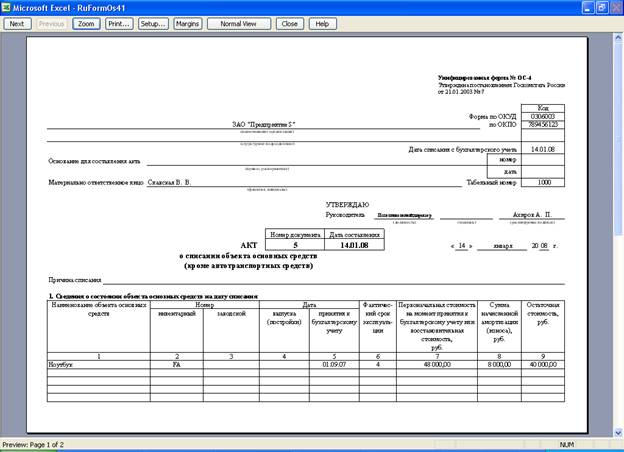Toggle Zoom in print preview

click(86, 24)
